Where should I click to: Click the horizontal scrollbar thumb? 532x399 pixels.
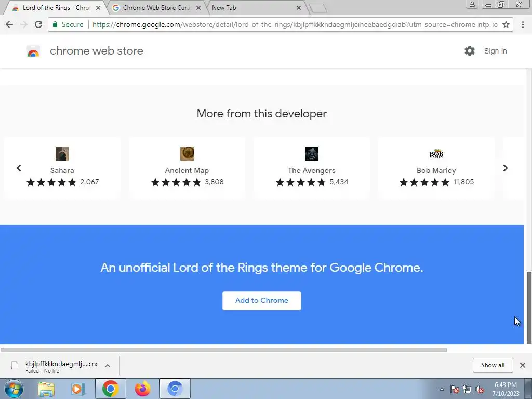pyautogui.click(x=223, y=350)
